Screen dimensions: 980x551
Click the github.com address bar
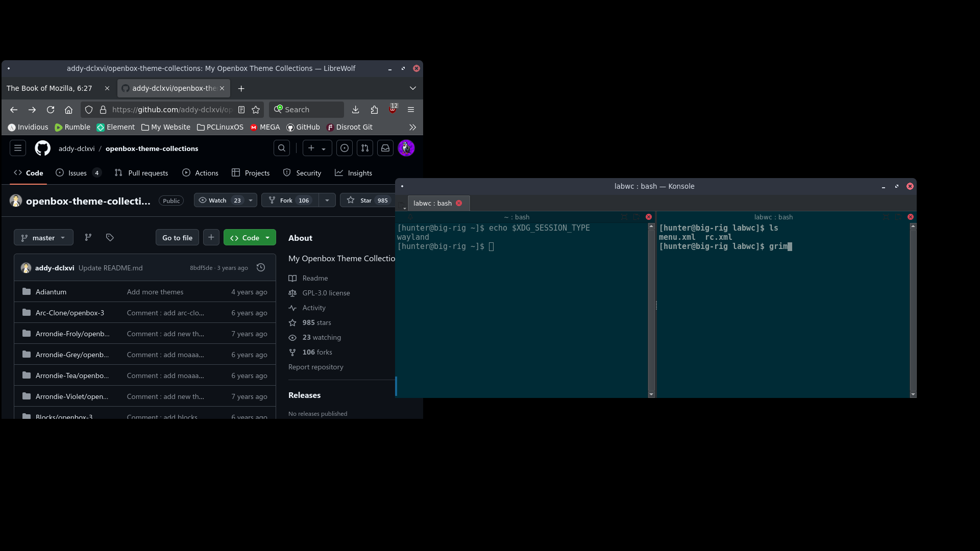tap(172, 110)
